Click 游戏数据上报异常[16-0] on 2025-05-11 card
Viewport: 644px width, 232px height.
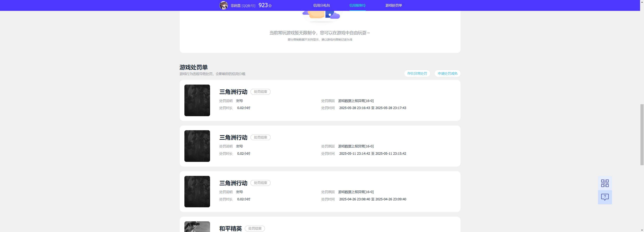point(356,146)
